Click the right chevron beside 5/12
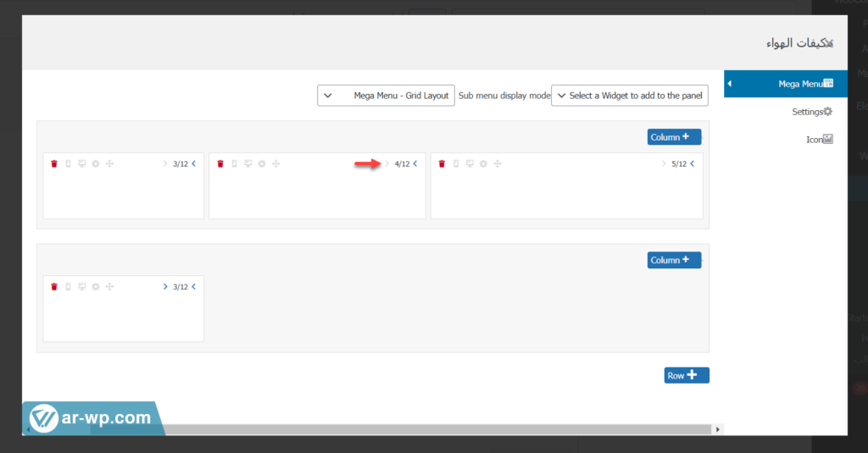This screenshot has width=868, height=453. [x=664, y=163]
